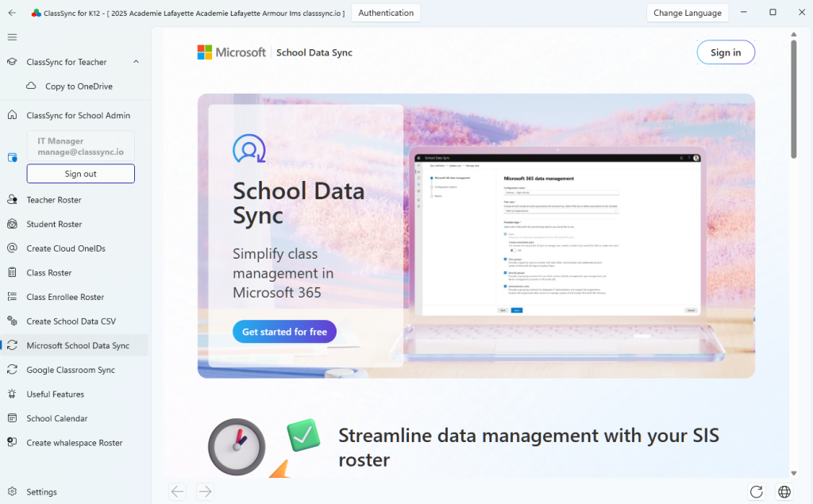Click the Authentication button

tap(386, 13)
